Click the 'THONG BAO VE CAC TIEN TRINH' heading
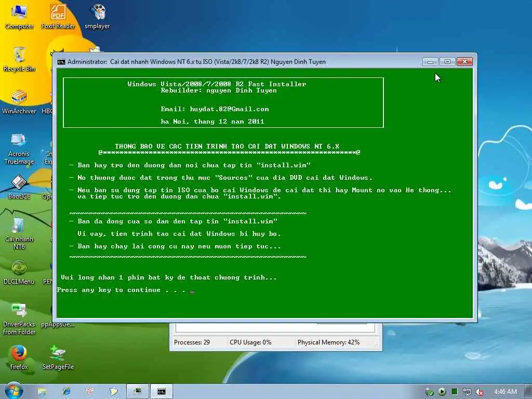 pyautogui.click(x=227, y=146)
